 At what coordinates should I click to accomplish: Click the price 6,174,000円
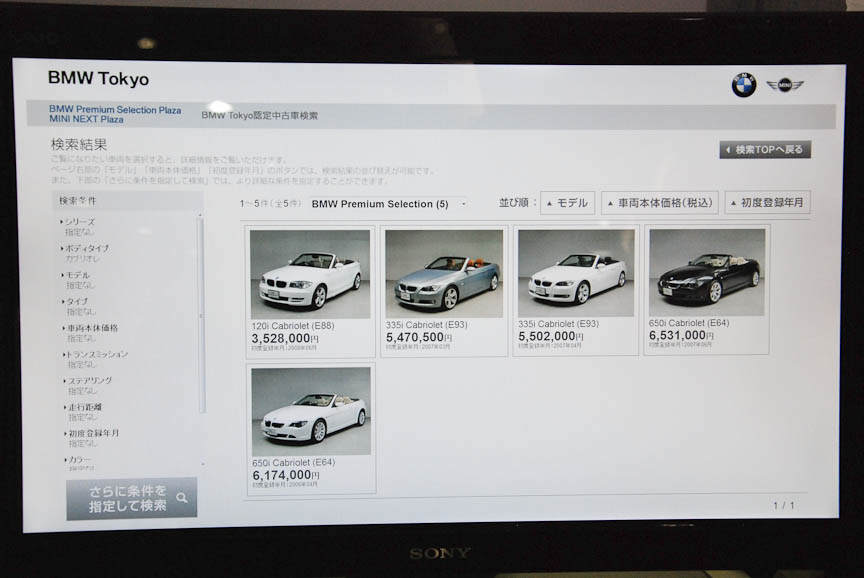pyautogui.click(x=286, y=475)
